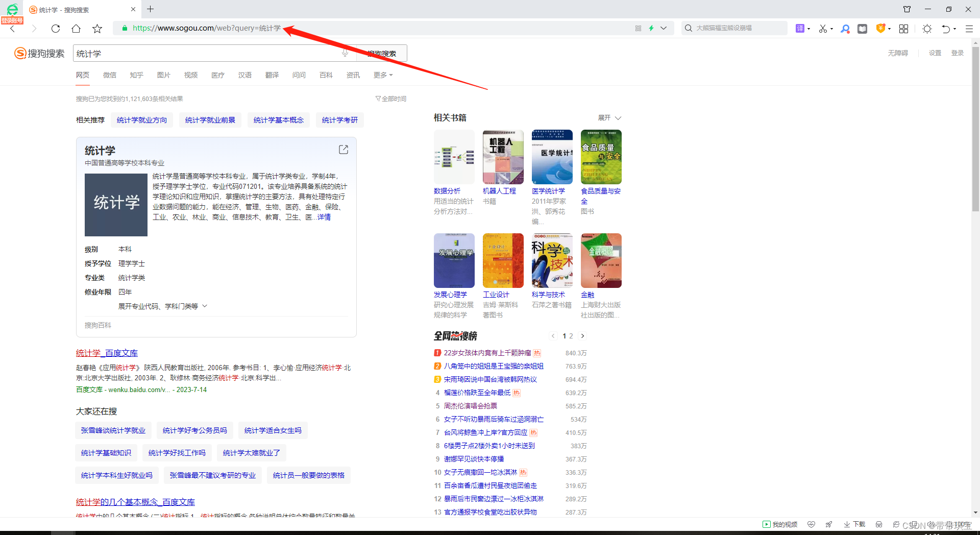Switch to the 图片 search tab
Viewport: 980px width, 535px height.
pyautogui.click(x=164, y=75)
